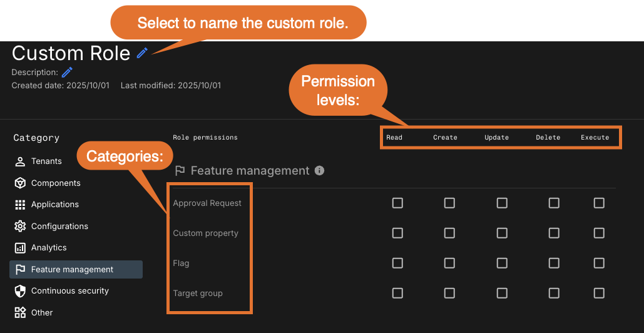Click the Description edit pencil icon
644x333 pixels.
click(x=67, y=73)
